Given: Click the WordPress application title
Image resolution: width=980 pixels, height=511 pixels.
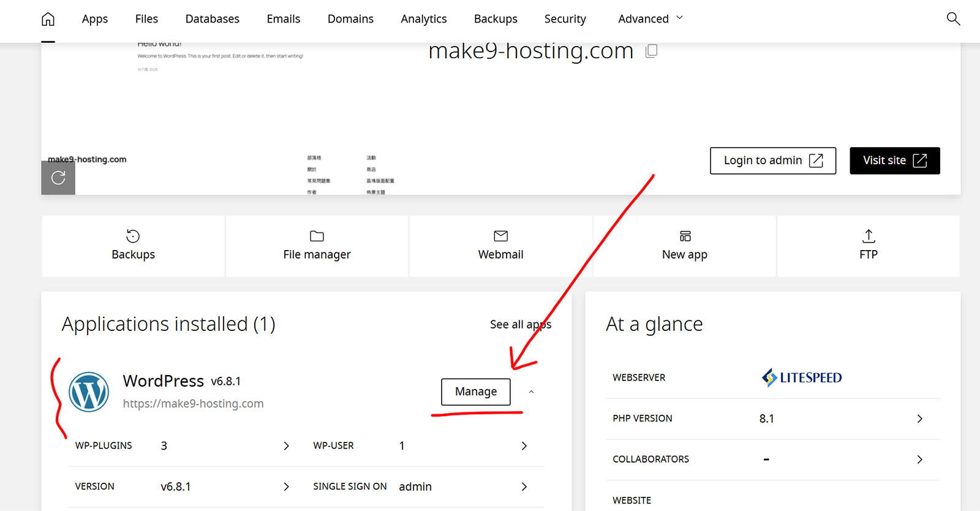Looking at the screenshot, I should point(163,381).
